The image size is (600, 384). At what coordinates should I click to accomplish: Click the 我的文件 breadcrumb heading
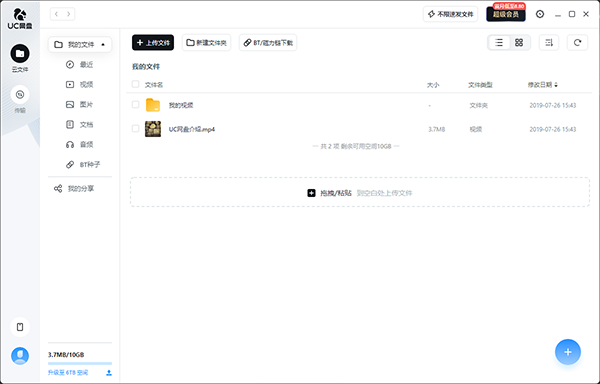[x=146, y=67]
